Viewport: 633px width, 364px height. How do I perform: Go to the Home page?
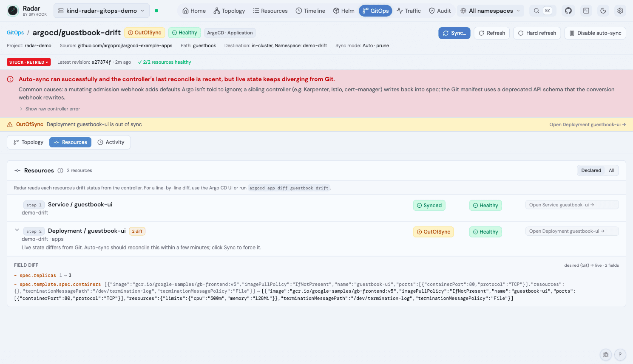click(x=194, y=11)
